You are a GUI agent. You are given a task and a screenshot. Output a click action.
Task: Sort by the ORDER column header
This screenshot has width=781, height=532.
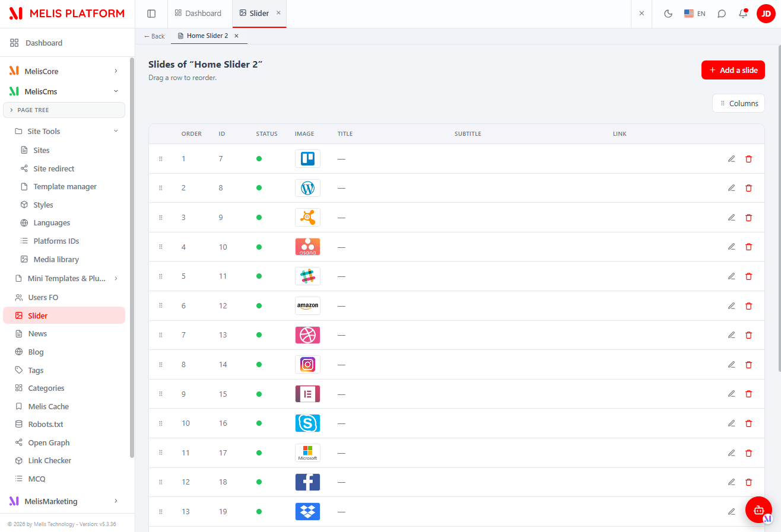pos(192,134)
